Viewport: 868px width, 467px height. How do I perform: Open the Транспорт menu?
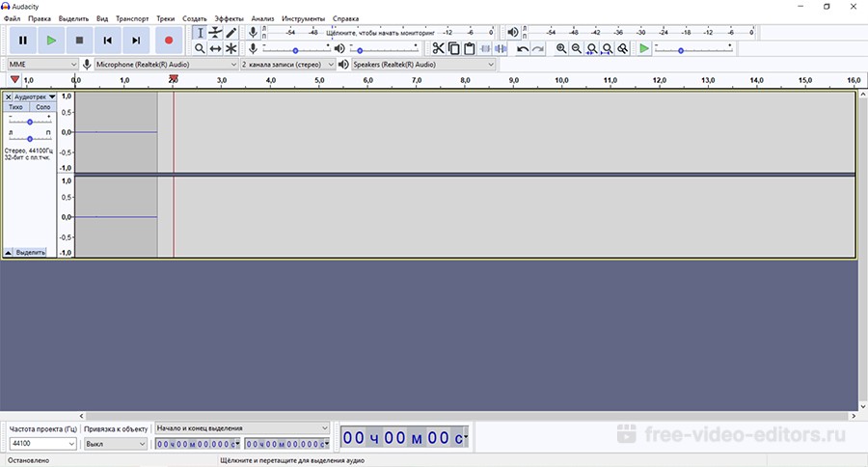(x=132, y=18)
